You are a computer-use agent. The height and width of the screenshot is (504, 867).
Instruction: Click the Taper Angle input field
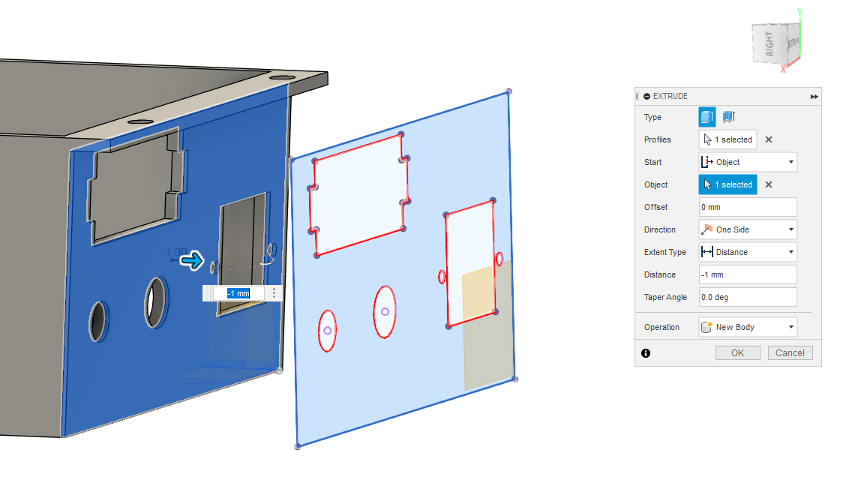point(748,297)
